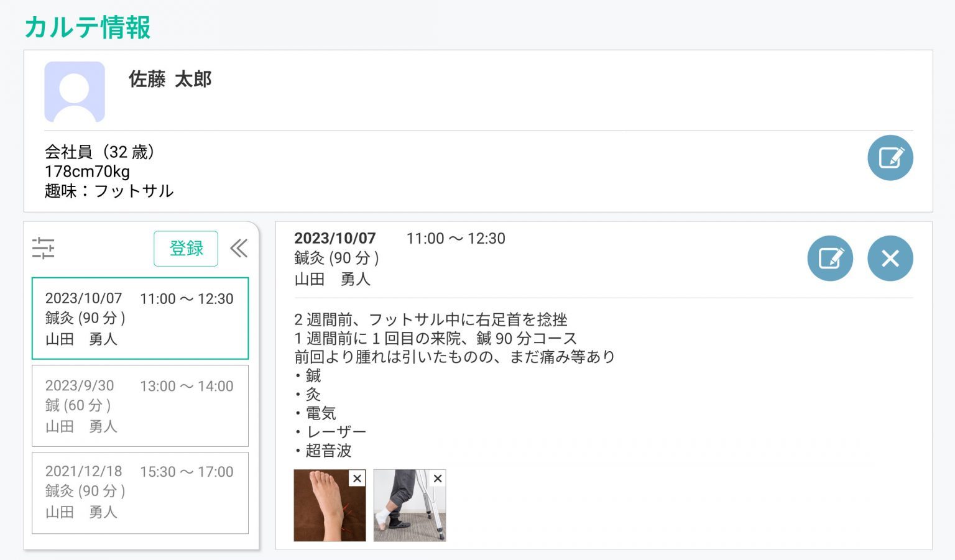Screen dimensions: 955x560
Task: Click the カルテ情報 page heading
Action: tap(88, 27)
